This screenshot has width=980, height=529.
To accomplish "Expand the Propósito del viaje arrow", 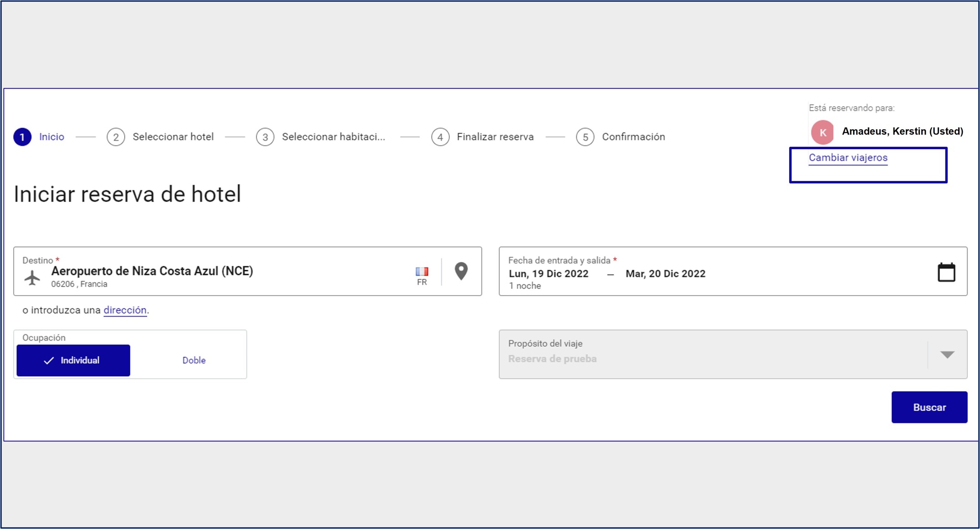I will coord(947,355).
